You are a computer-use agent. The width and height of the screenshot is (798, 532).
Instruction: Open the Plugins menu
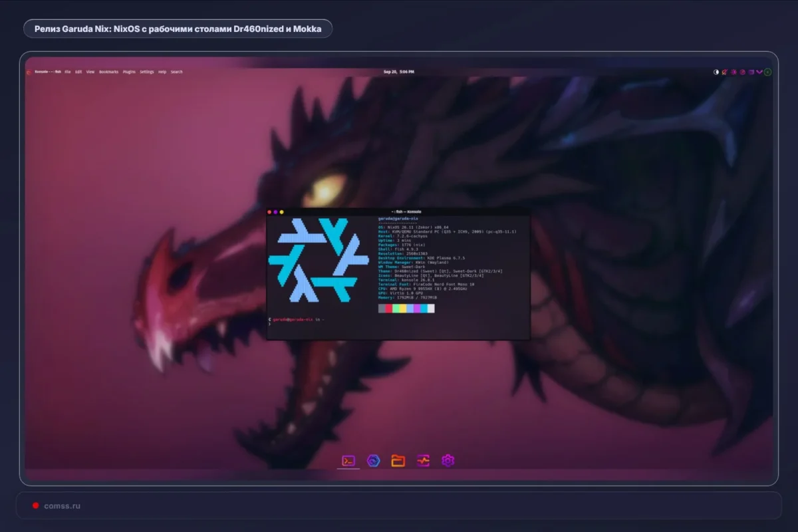129,72
